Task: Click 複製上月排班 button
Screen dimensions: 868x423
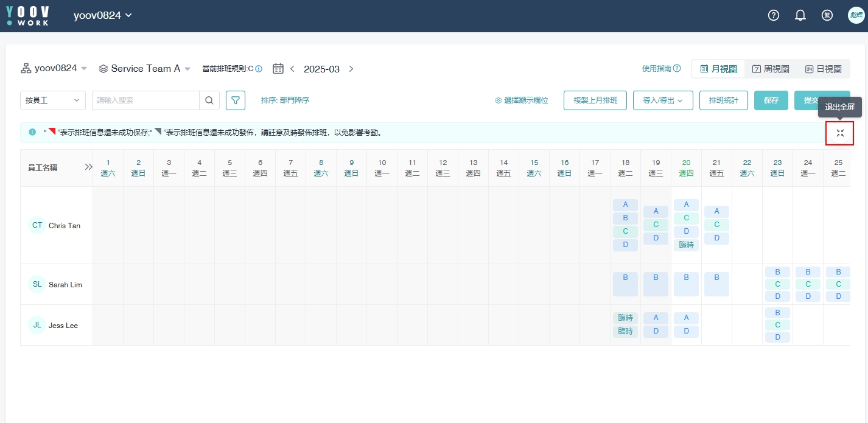Action: [x=595, y=100]
